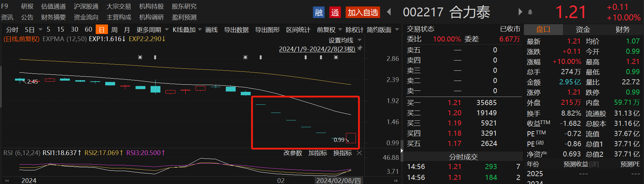This screenshot has width=644, height=184.
Task: Switch to the 月 monthly K-line period
Action: coord(127,30)
